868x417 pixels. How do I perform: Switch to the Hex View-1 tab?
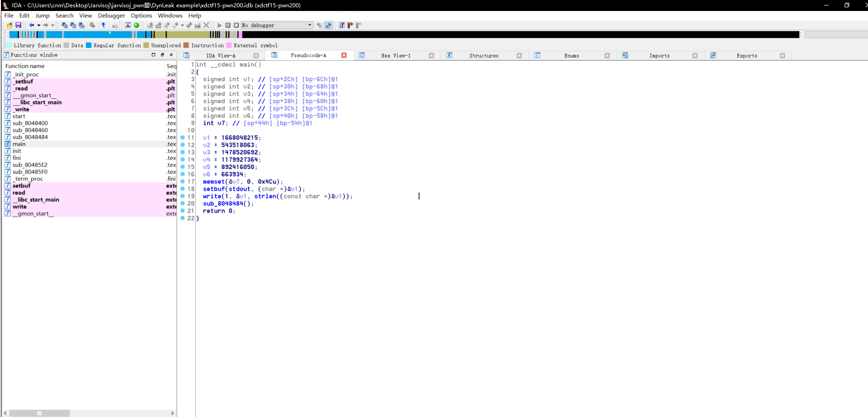[396, 56]
